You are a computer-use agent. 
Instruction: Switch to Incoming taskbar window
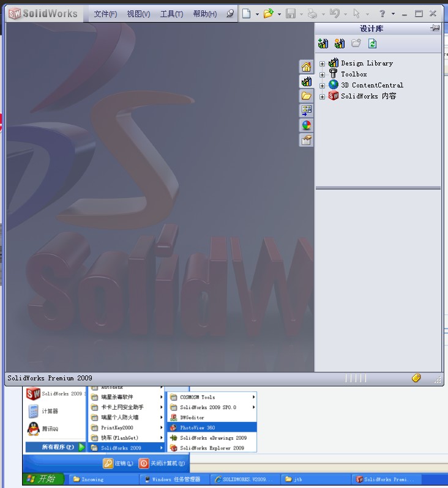pos(103,479)
